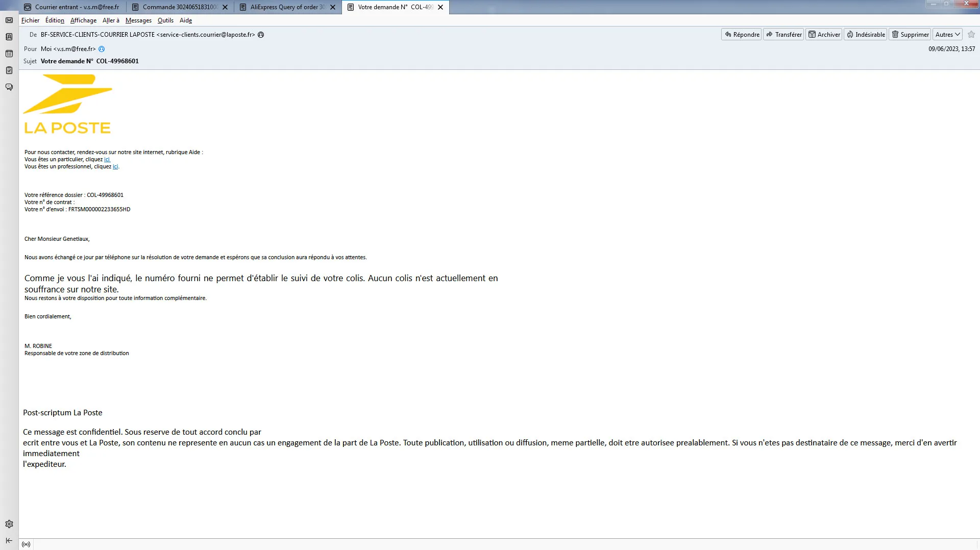Open the Tasks sidebar icon

(9, 70)
